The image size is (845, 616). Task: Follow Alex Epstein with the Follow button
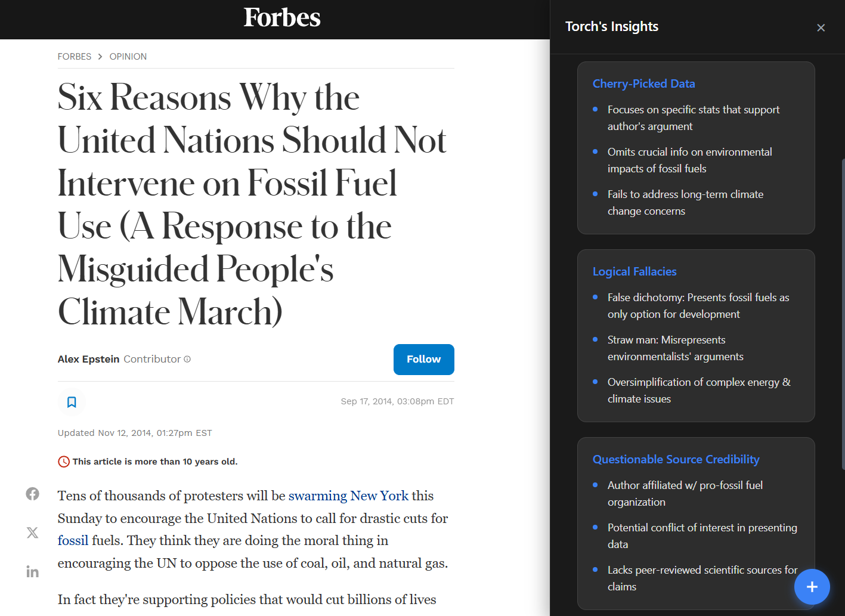(x=423, y=360)
